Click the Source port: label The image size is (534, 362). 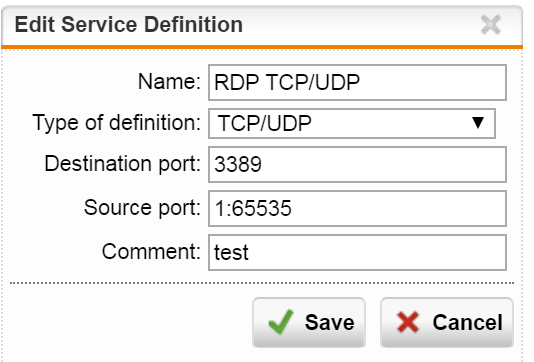(x=142, y=208)
